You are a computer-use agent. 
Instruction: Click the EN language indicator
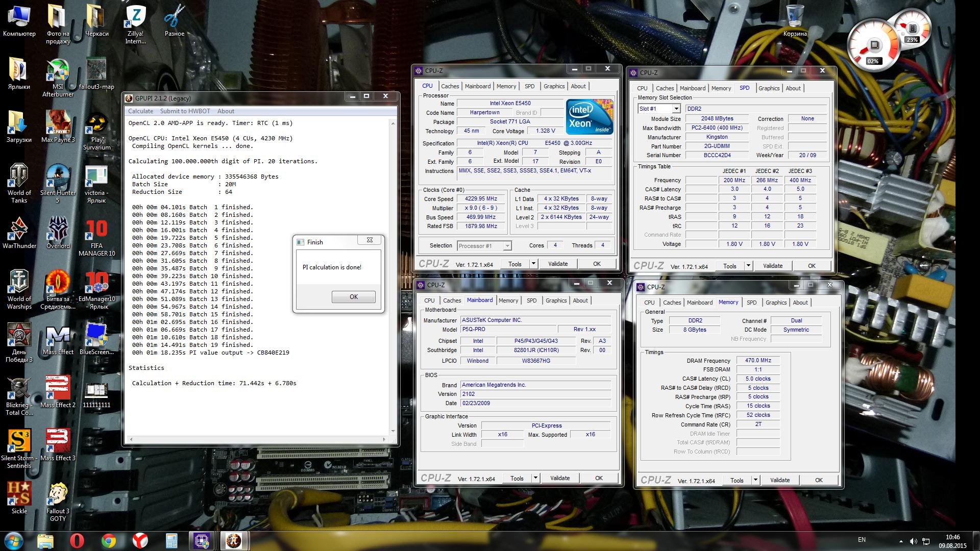pos(862,540)
